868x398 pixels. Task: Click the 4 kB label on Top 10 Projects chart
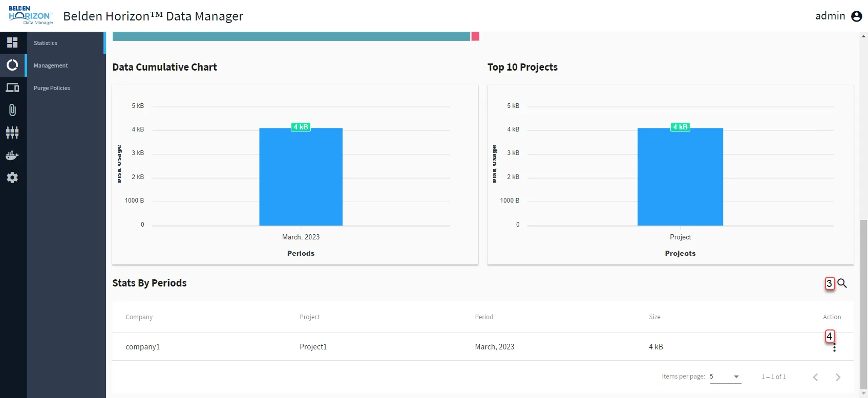point(680,127)
